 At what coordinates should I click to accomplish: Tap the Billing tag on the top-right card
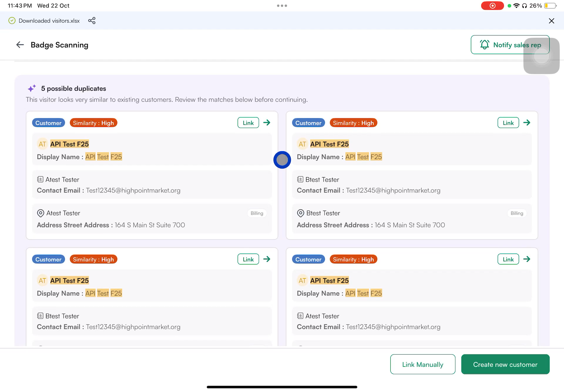[517, 213]
